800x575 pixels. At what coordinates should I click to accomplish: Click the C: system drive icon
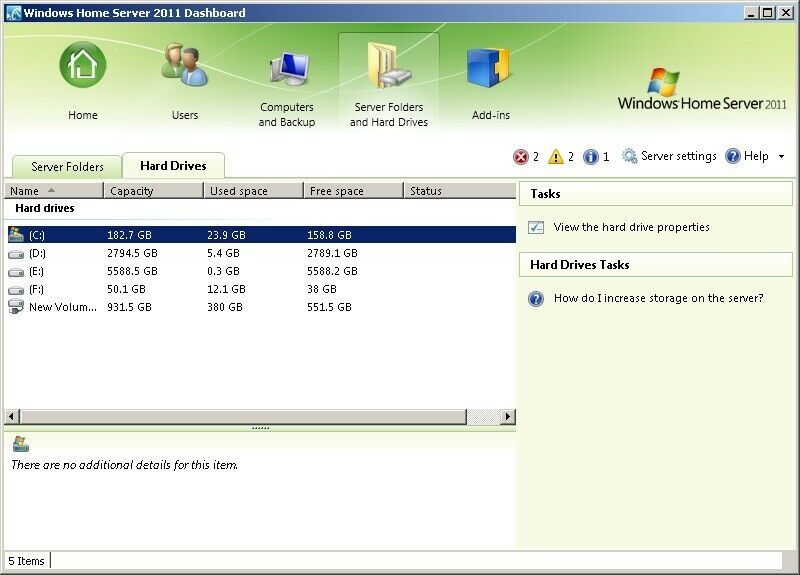(16, 235)
